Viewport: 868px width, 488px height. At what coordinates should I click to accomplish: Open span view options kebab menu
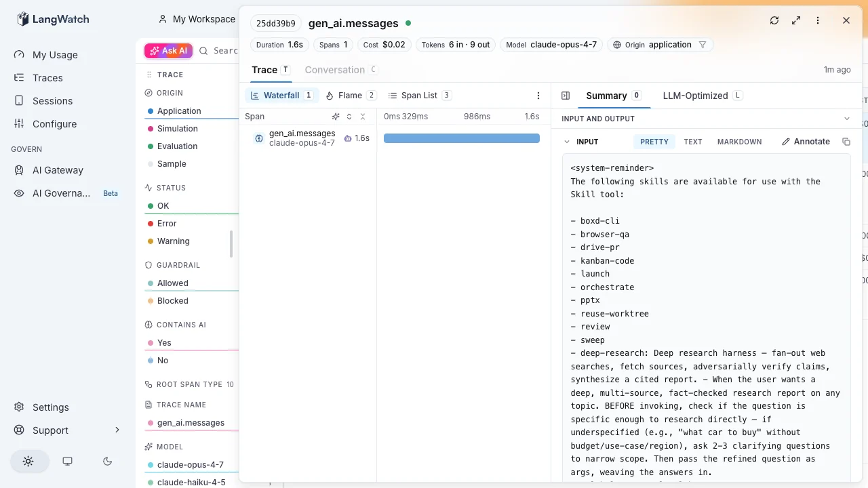coord(538,96)
